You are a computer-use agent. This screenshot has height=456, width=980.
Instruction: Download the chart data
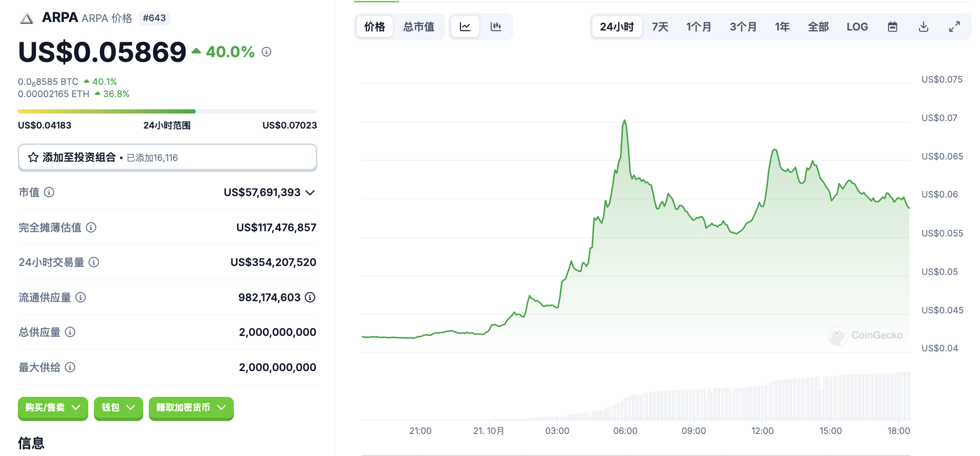pyautogui.click(x=923, y=27)
